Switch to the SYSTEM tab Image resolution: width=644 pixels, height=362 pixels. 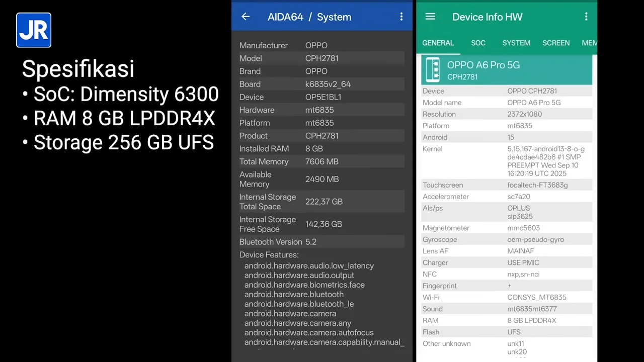pyautogui.click(x=516, y=43)
